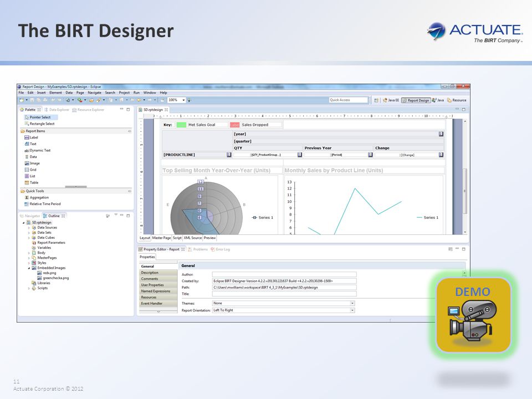Viewport: 532px width, 399px height.
Task: Collapse the SD.rptdesign outline node
Action: [x=24, y=223]
